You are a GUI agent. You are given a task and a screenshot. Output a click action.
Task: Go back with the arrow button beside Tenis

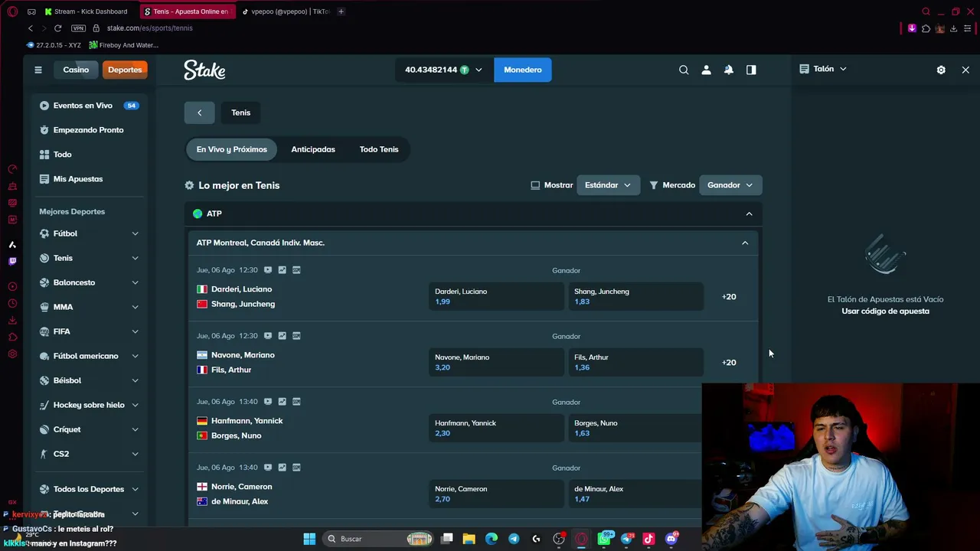pos(199,112)
